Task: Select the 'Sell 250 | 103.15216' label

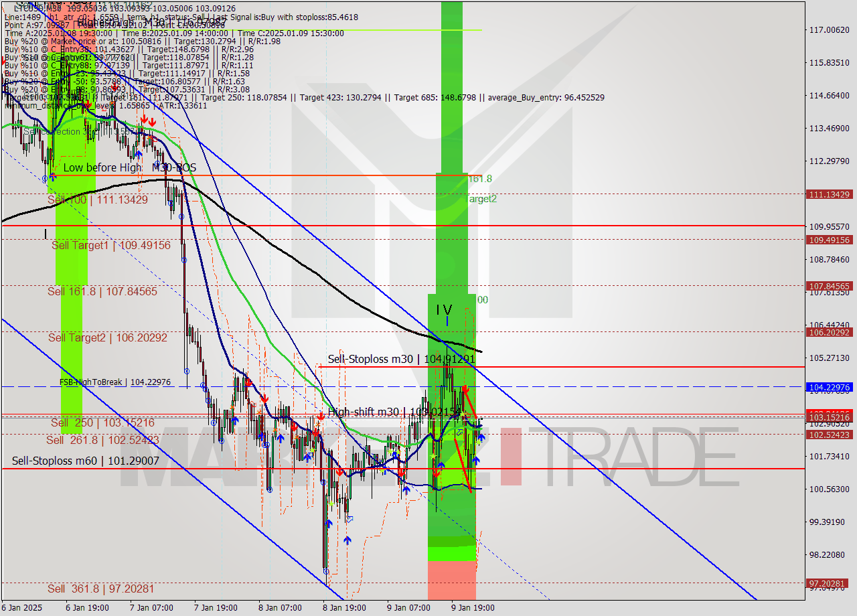Action: pos(103,422)
